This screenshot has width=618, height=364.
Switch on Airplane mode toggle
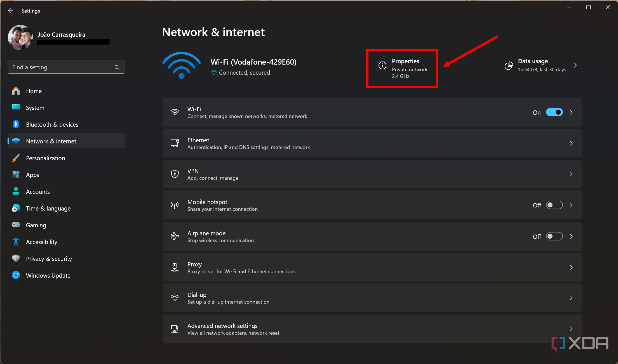click(554, 237)
